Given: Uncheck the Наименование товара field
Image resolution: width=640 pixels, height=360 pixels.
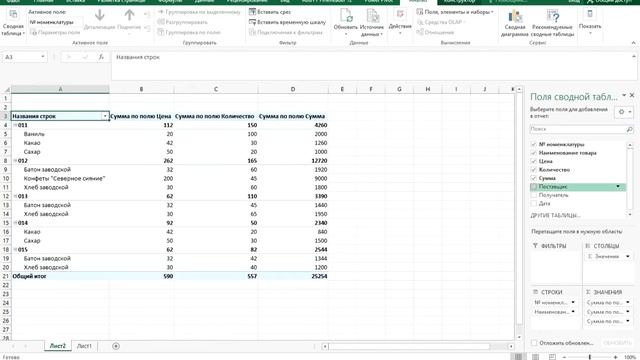Looking at the screenshot, I should tap(533, 153).
